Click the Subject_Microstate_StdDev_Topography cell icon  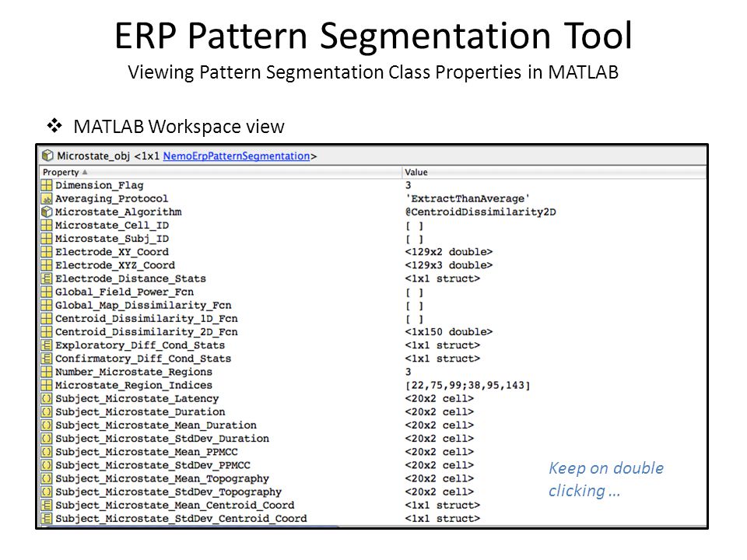tap(46, 492)
